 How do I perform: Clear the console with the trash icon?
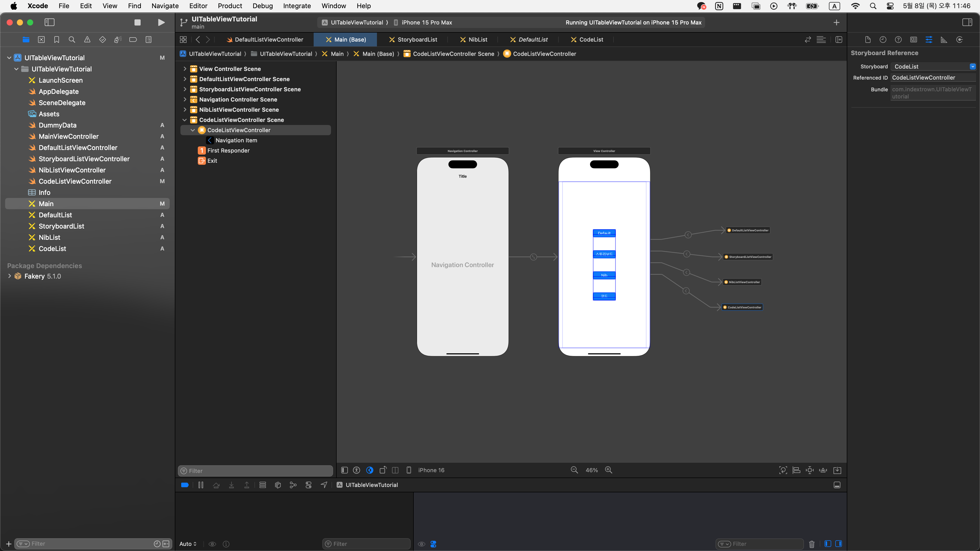(812, 544)
